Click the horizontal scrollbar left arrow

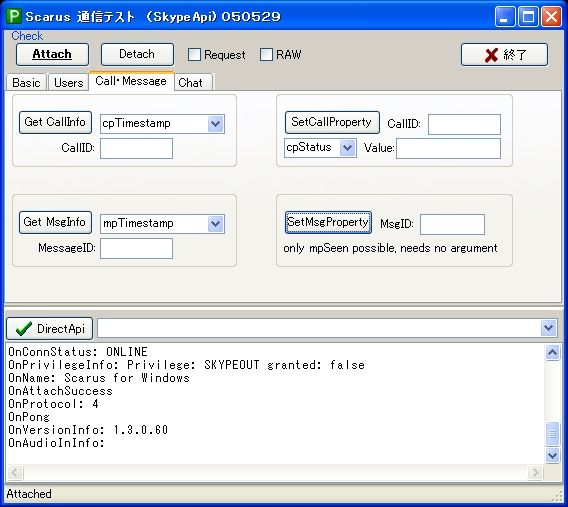tap(15, 472)
